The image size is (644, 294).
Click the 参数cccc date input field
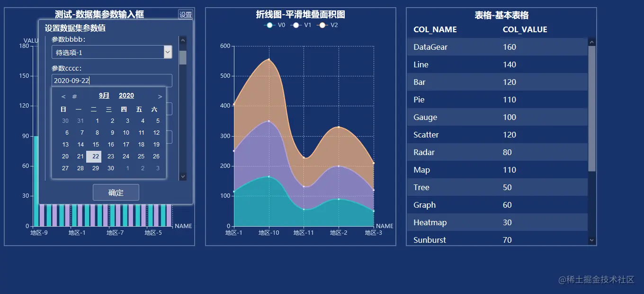point(112,81)
